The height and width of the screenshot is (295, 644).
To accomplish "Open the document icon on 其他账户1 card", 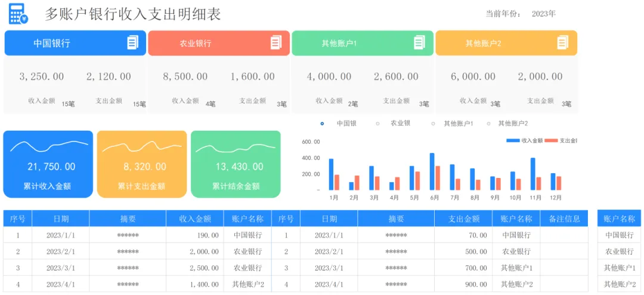I will click(419, 42).
